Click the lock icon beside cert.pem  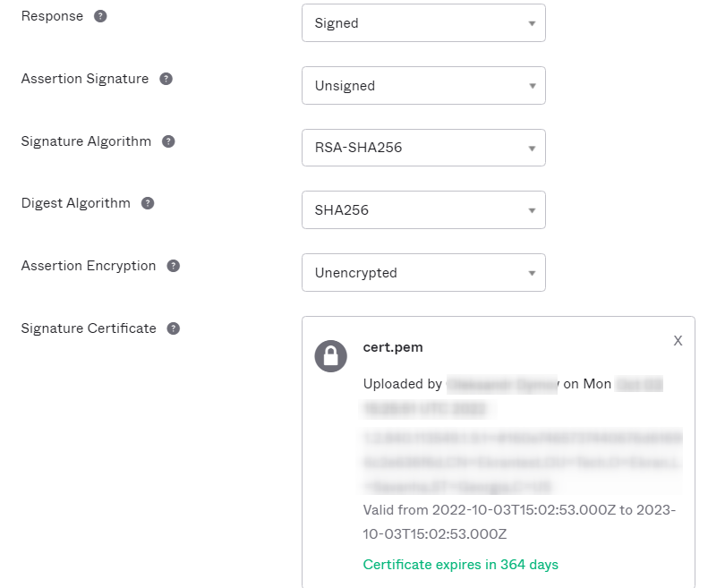tap(331, 356)
